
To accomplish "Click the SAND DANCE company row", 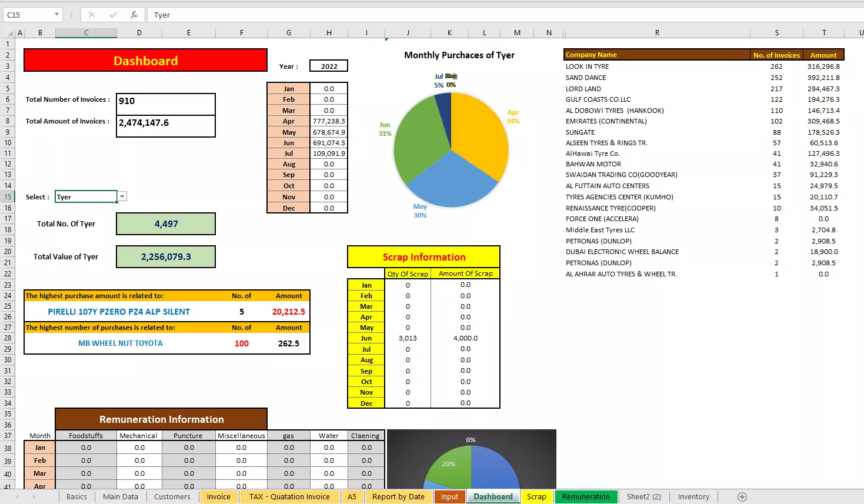I will click(x=704, y=78).
